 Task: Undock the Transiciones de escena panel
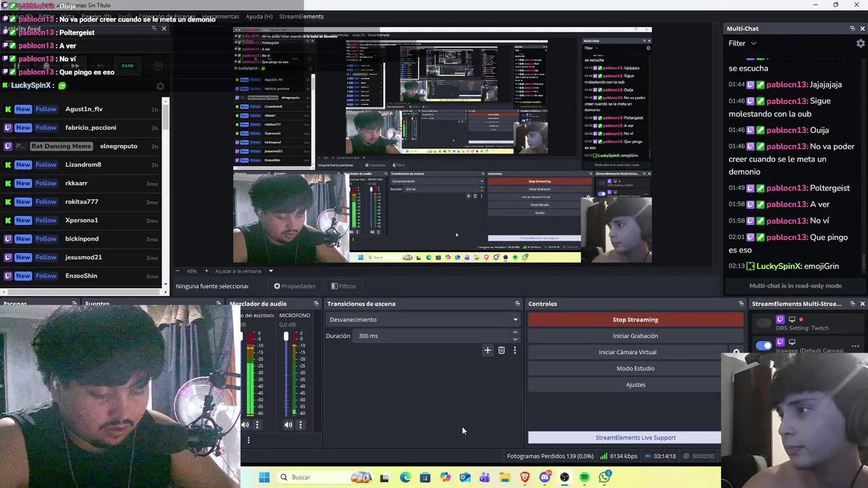tap(517, 304)
